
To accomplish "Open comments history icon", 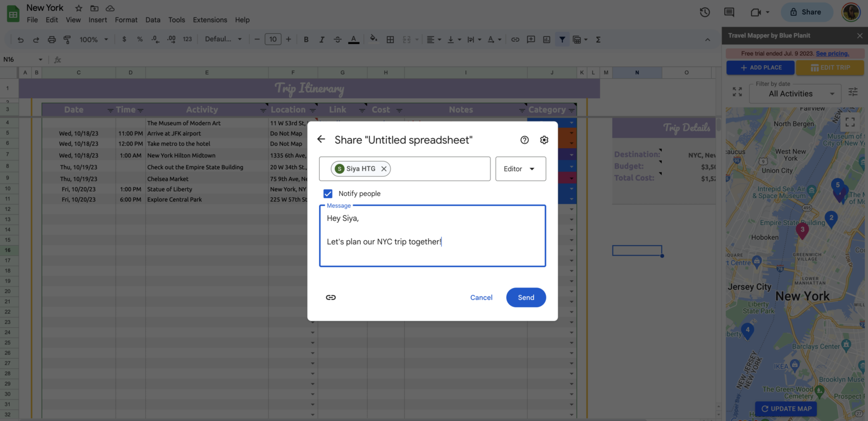I will pyautogui.click(x=729, y=12).
